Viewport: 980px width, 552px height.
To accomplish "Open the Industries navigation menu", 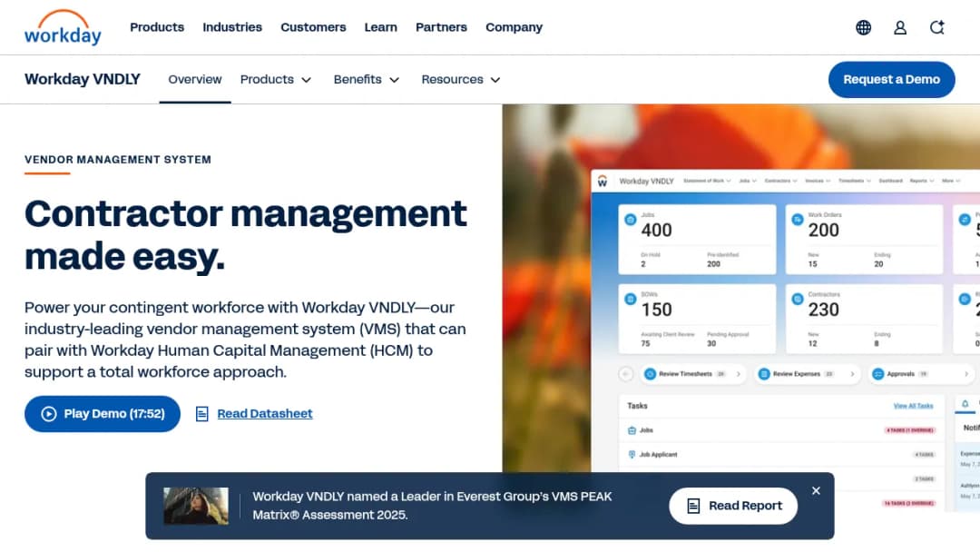I will click(232, 27).
